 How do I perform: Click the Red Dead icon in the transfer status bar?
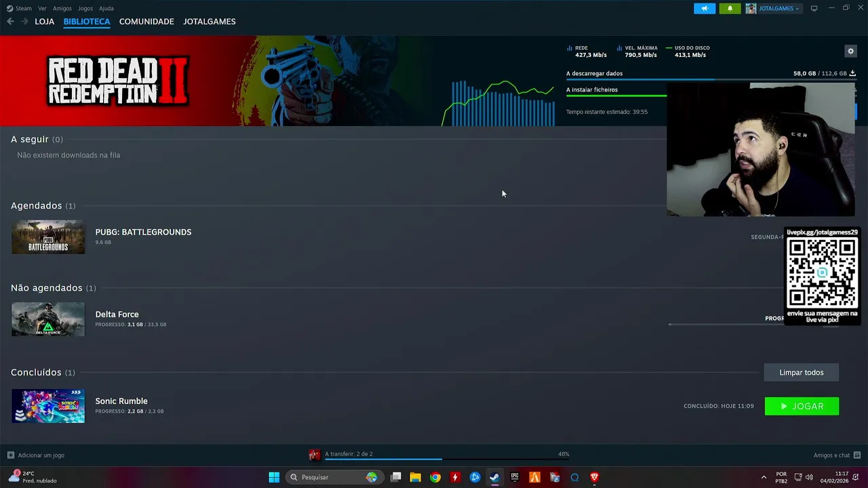tap(314, 455)
